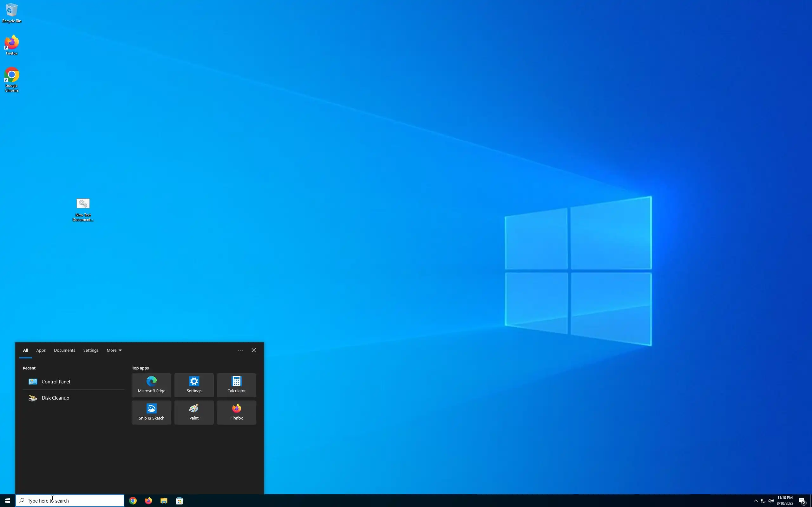Click the Recycle Bin desktop icon
The width and height of the screenshot is (812, 507).
(11, 13)
